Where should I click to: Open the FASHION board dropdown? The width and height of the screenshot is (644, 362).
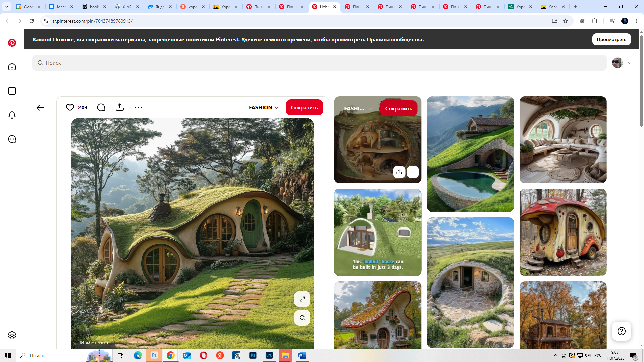(264, 107)
